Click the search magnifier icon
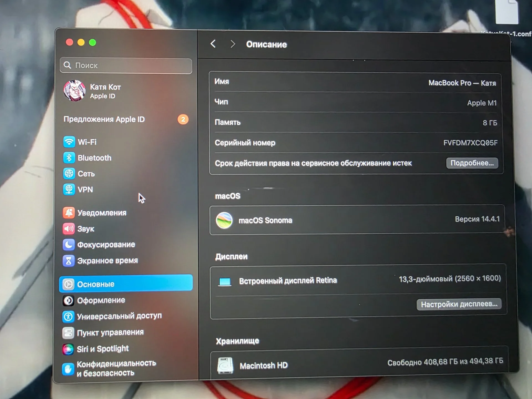This screenshot has height=399, width=532. 67,65
